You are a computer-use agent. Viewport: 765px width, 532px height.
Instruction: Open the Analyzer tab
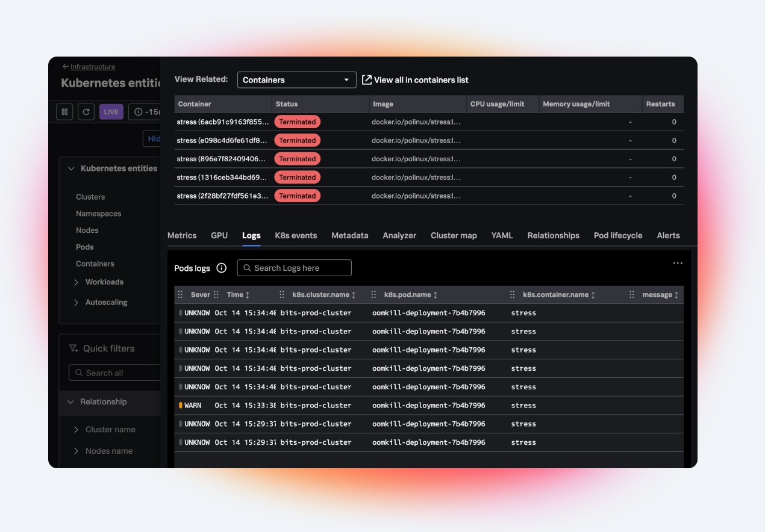click(x=399, y=236)
